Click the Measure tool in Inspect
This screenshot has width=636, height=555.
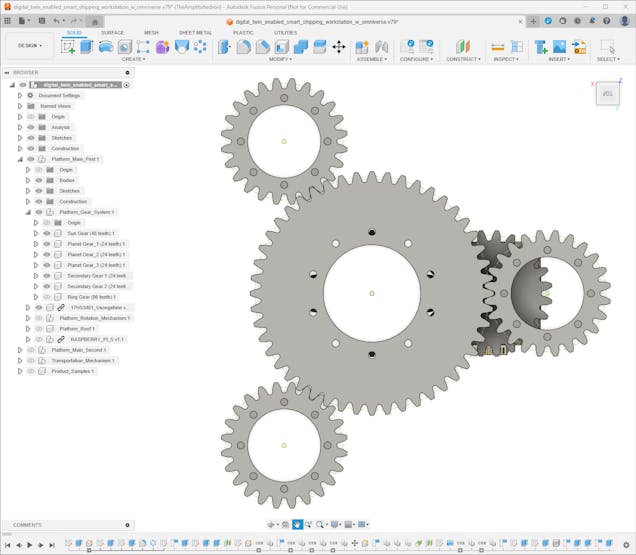pyautogui.click(x=498, y=46)
